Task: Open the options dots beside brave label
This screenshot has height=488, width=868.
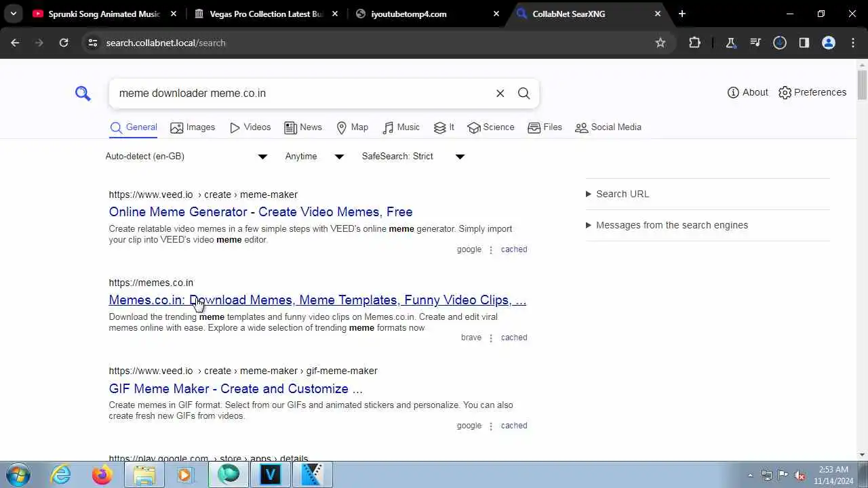Action: (491, 338)
